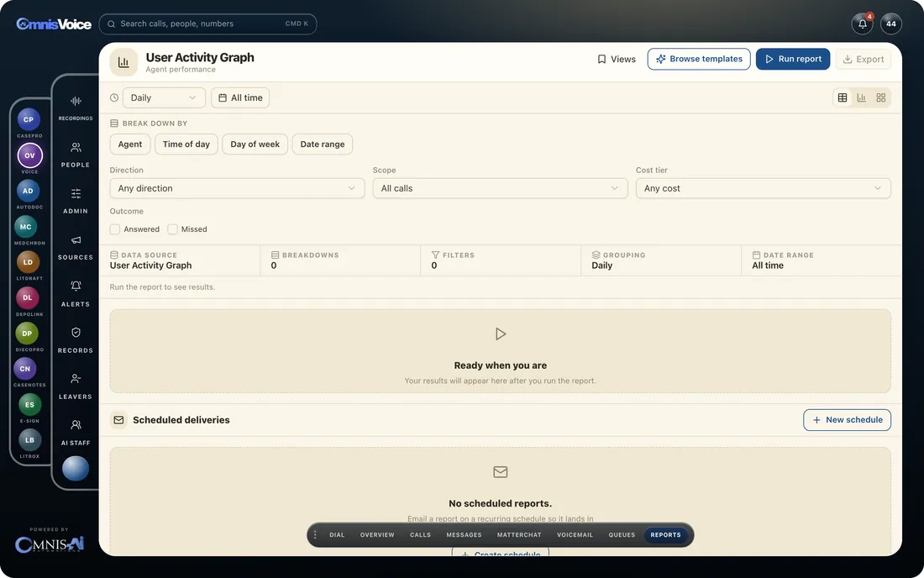924x578 pixels.
Task: Click 'Run the report to see results.' text
Action: point(162,287)
